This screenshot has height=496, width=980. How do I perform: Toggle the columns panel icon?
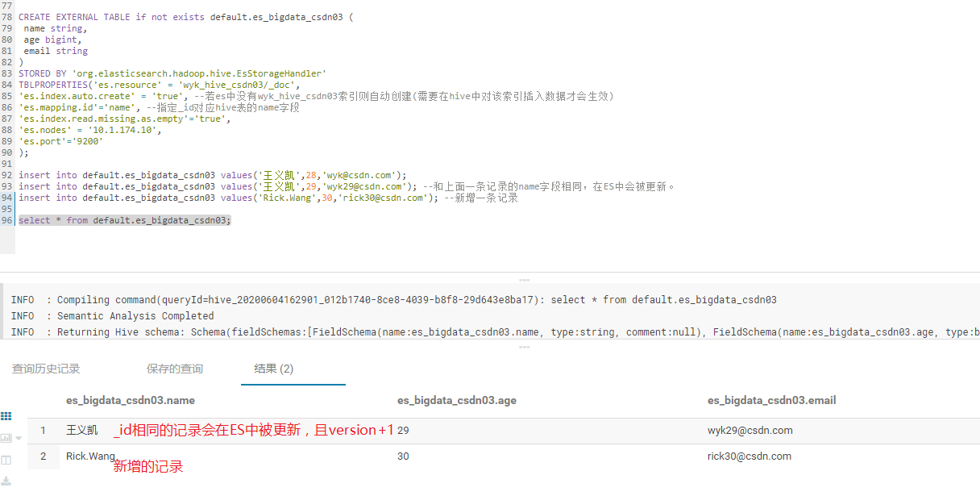6,460
